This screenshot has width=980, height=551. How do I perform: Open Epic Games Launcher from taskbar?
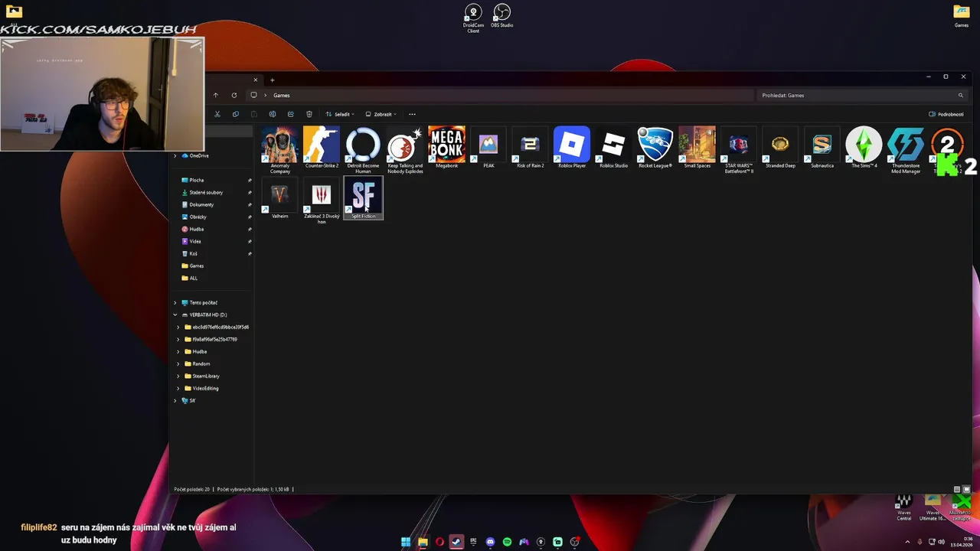pos(473,542)
